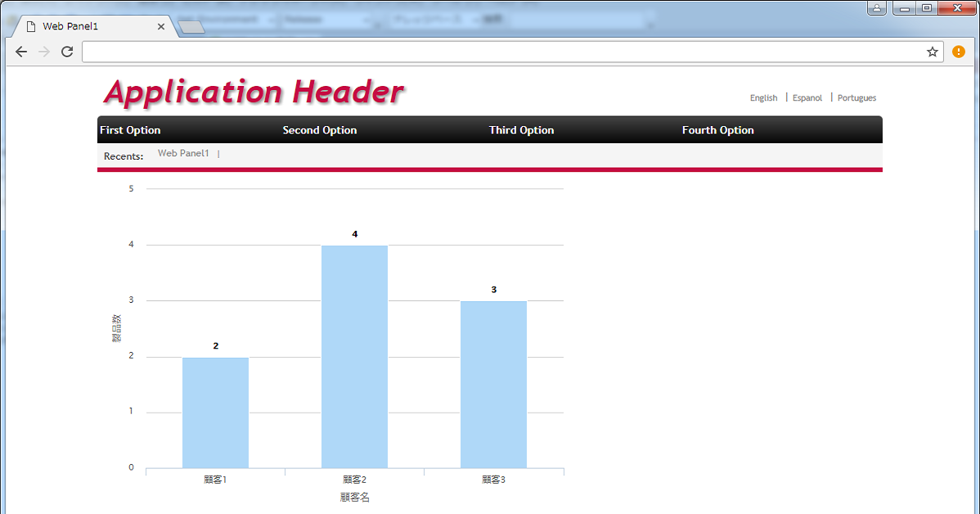This screenshot has width=980, height=514.
Task: Click the user profile icon in title bar
Action: (877, 8)
